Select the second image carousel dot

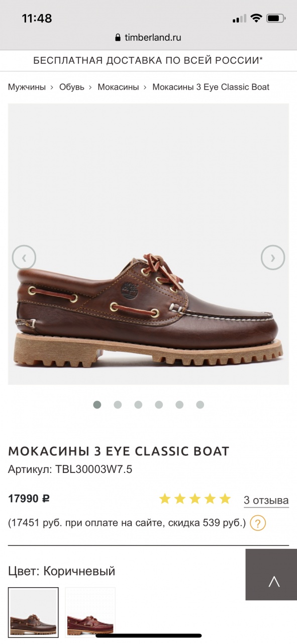(x=118, y=405)
